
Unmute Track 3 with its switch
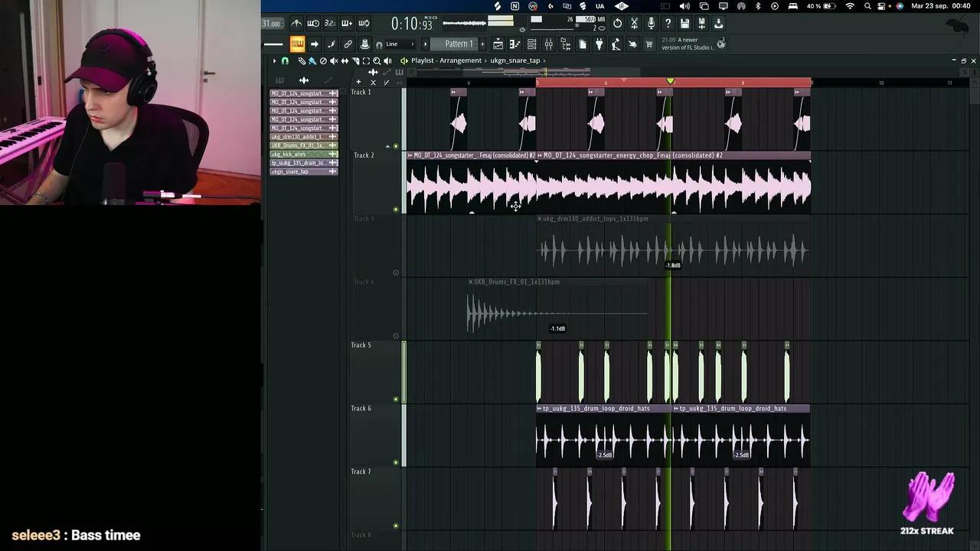[x=396, y=272]
